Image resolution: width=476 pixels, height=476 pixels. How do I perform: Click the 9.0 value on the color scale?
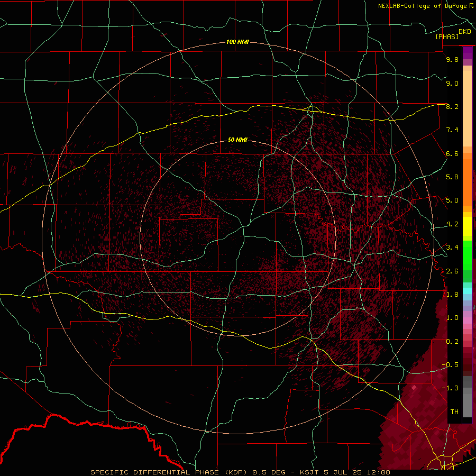[452, 83]
